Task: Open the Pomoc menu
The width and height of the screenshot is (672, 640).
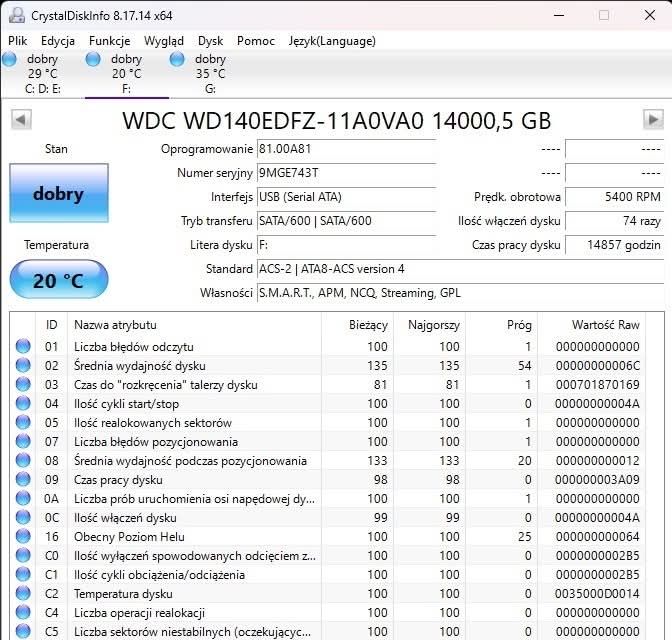Action: point(256,41)
